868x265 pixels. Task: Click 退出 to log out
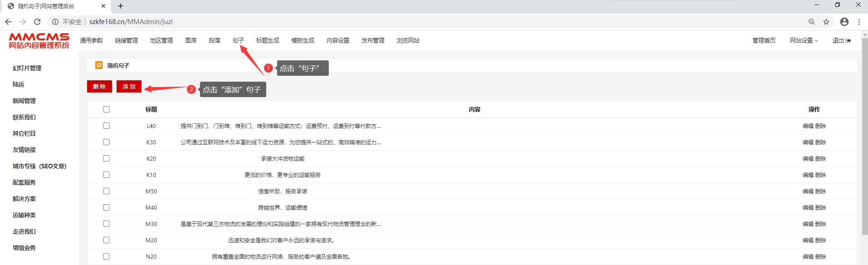click(x=841, y=40)
